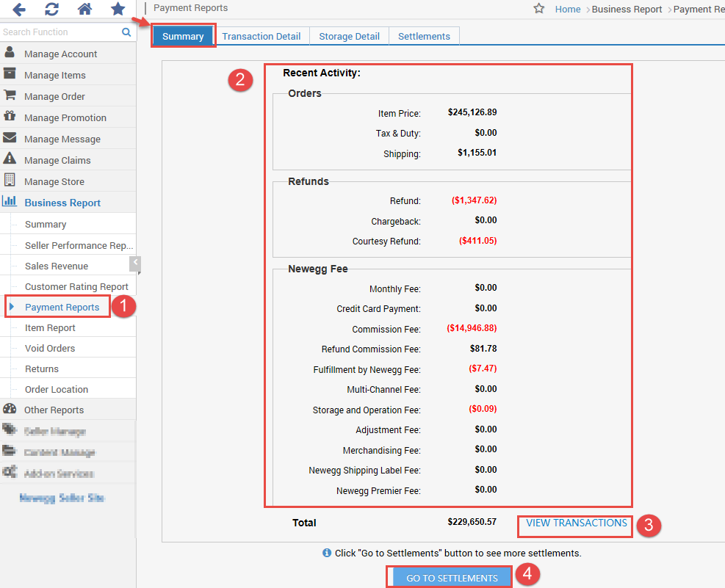Image resolution: width=725 pixels, height=588 pixels.
Task: Click the Manage Claims alert icon
Action: 10,159
